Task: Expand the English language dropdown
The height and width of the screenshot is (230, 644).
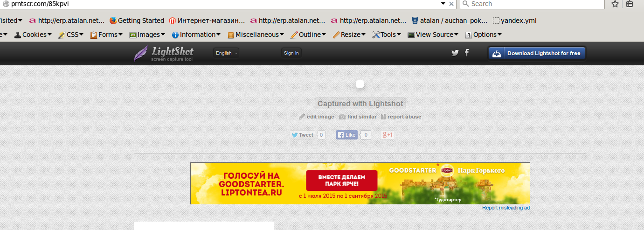Action: tap(226, 53)
